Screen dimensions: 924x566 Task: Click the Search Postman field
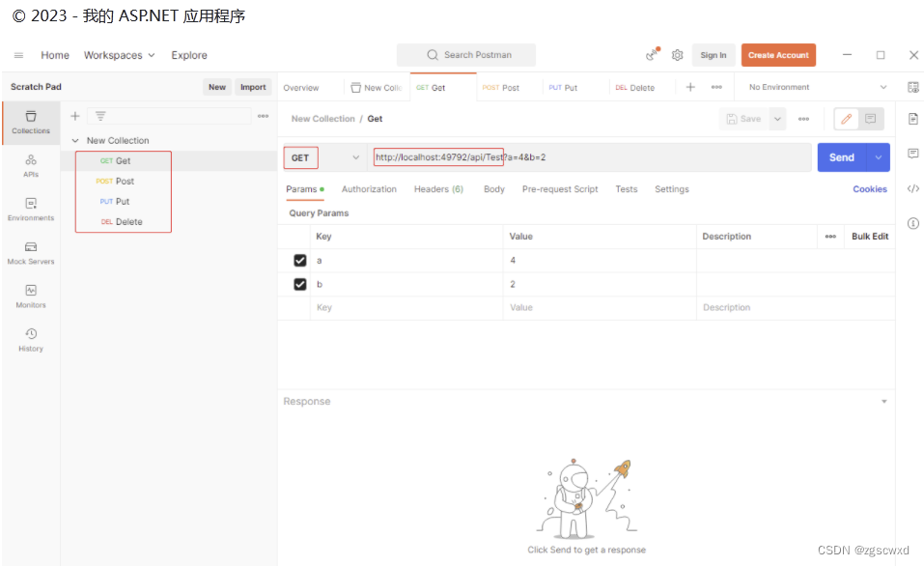click(x=466, y=55)
